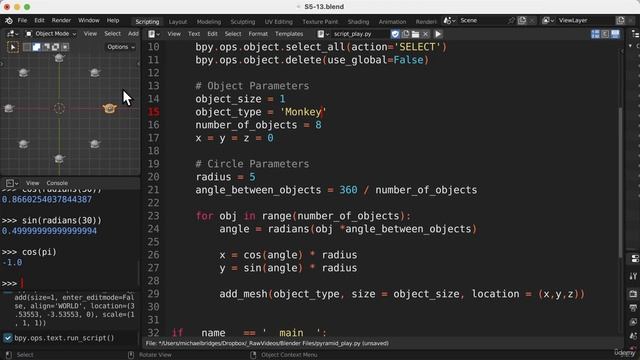640x360 pixels.
Task: Toggle syntax highlighting display icon
Action: [x=615, y=34]
